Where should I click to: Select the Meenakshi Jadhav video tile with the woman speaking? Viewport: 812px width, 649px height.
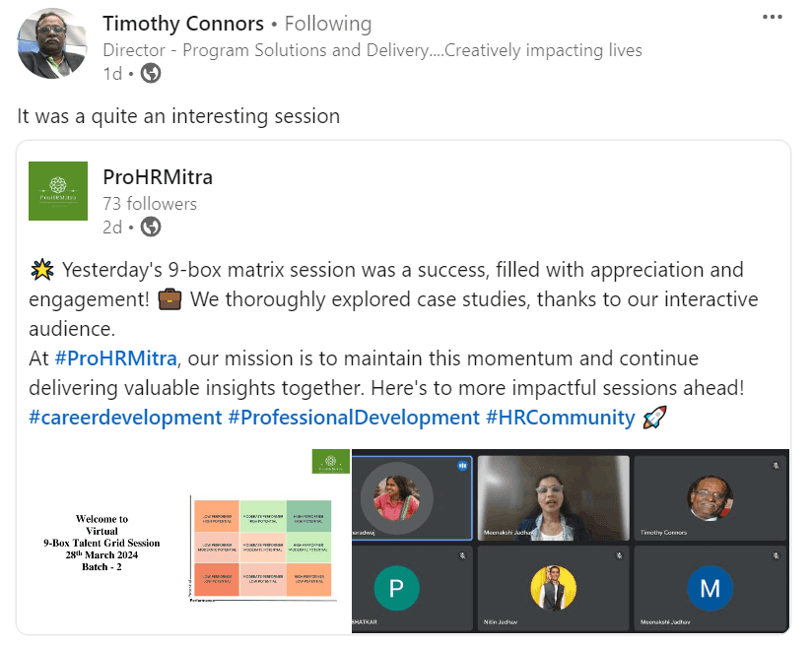coord(552,498)
